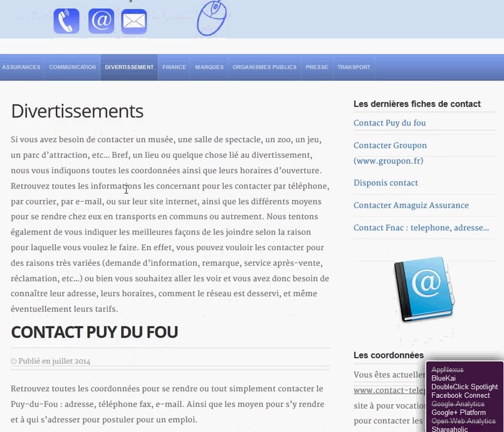
Task: Click the envelope mail icon
Action: coord(134,22)
